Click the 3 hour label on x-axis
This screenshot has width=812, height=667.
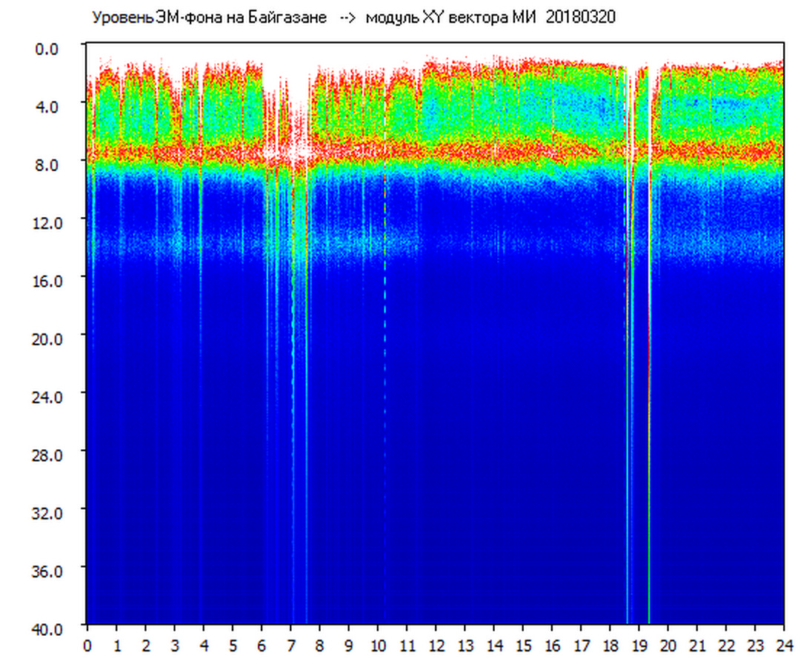174,646
